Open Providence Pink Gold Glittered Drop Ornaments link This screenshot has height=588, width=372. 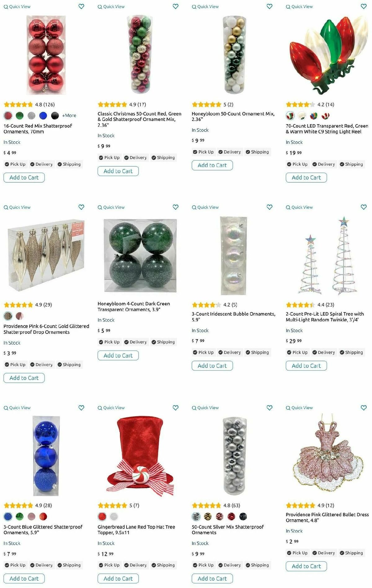(x=46, y=329)
